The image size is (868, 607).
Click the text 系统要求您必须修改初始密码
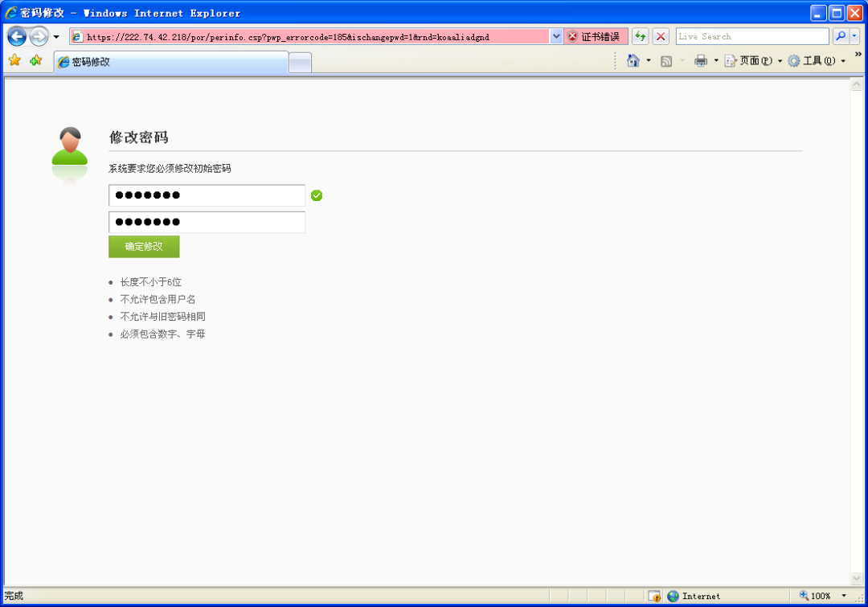click(170, 168)
